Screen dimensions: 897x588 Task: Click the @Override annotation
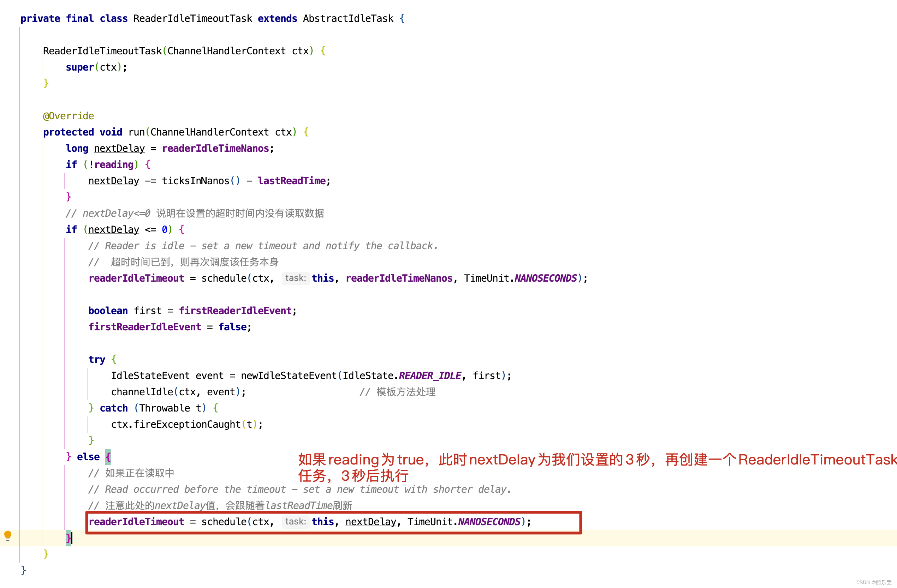click(68, 116)
